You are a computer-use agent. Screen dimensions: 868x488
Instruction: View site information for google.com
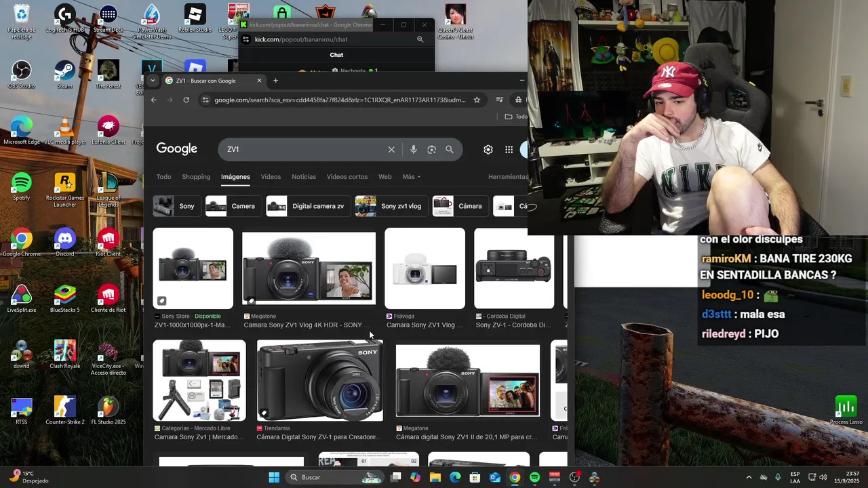point(205,100)
